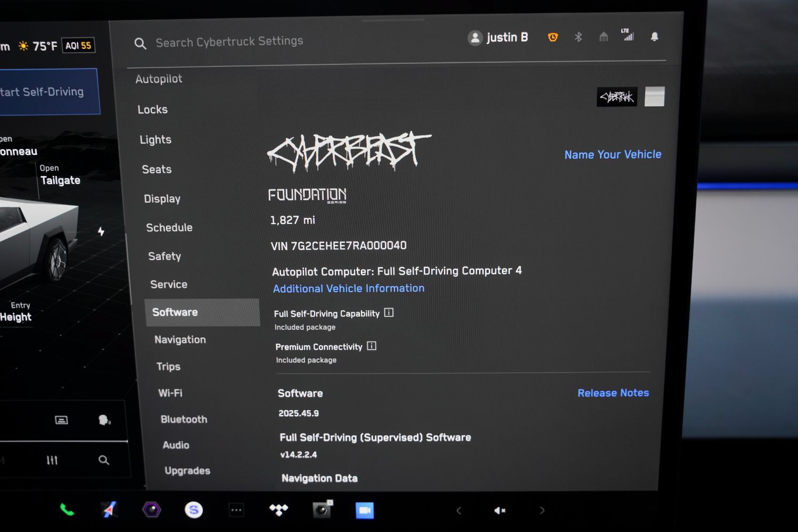This screenshot has height=532, width=798.
Task: Click the magnifier icon in the settings search bar
Action: (x=140, y=44)
